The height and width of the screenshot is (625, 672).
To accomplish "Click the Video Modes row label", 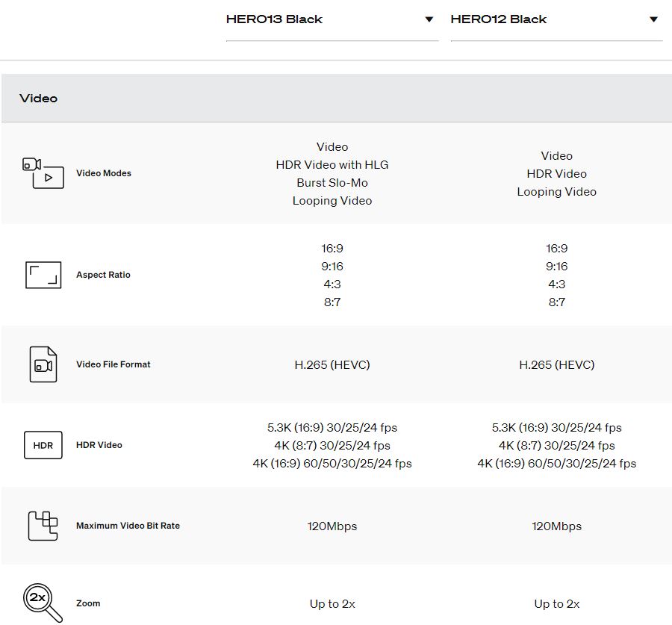I will (x=104, y=173).
